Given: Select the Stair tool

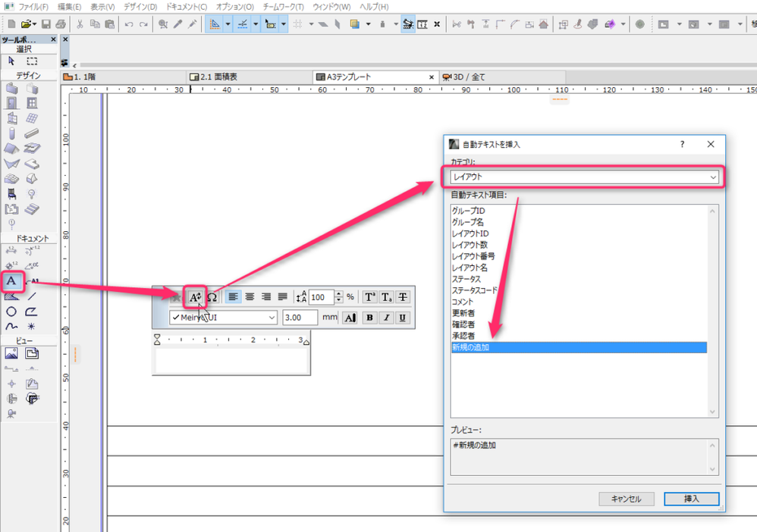Looking at the screenshot, I should tap(32, 209).
